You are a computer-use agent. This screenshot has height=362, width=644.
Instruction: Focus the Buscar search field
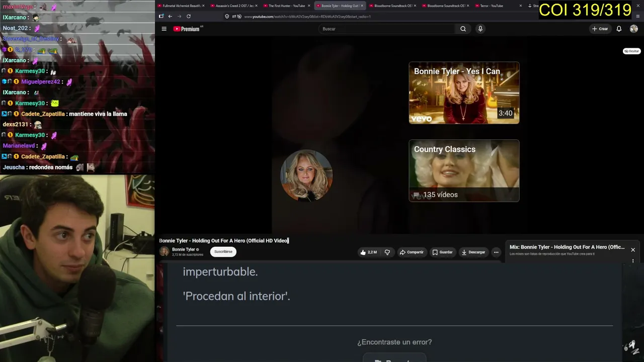tap(387, 29)
